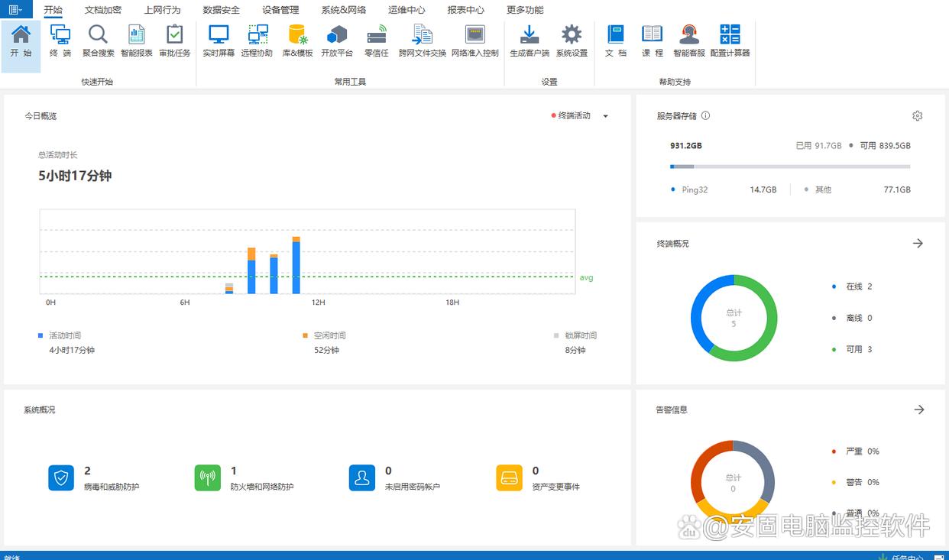
Task: Open the application menu dropdown at top-left
Action: point(15,10)
